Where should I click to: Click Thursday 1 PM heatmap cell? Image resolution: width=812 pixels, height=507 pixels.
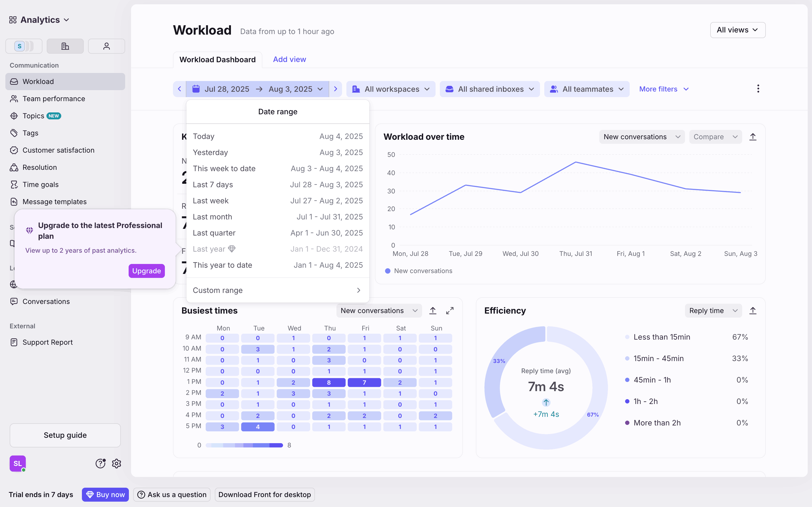tap(328, 382)
